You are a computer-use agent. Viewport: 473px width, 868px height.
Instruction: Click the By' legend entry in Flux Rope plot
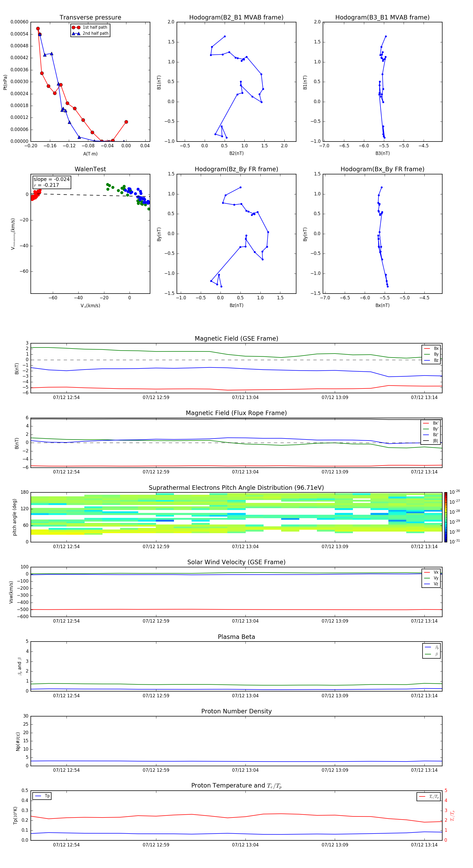coord(431,429)
